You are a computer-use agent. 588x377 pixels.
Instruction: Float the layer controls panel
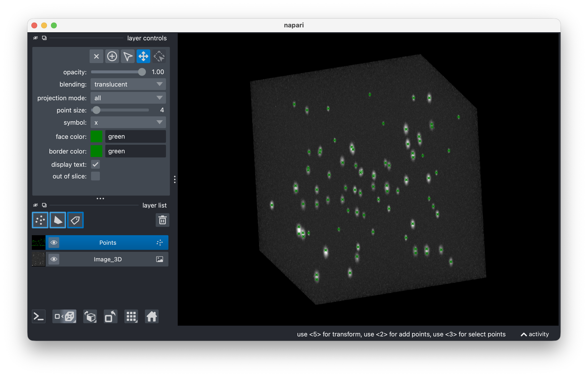coord(44,38)
